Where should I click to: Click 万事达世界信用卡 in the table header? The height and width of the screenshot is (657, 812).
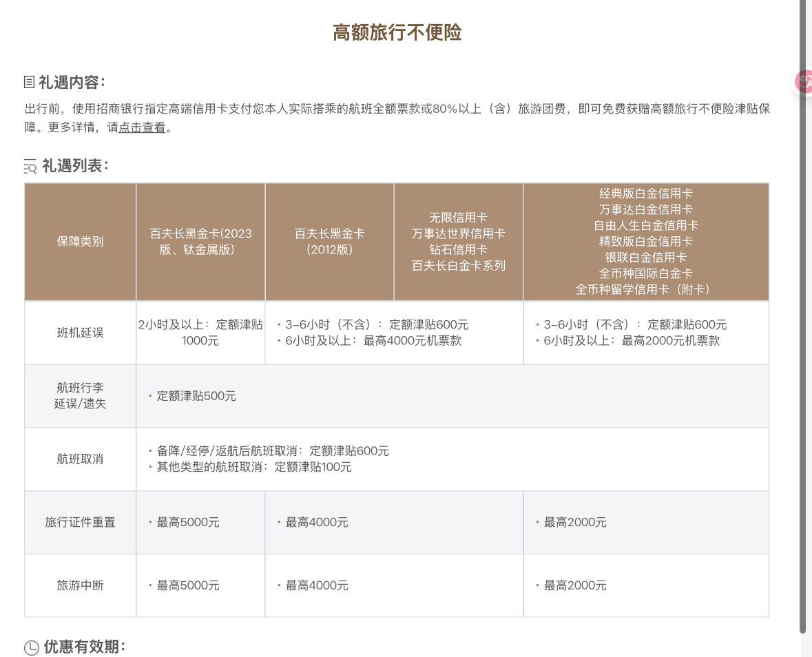tap(458, 233)
